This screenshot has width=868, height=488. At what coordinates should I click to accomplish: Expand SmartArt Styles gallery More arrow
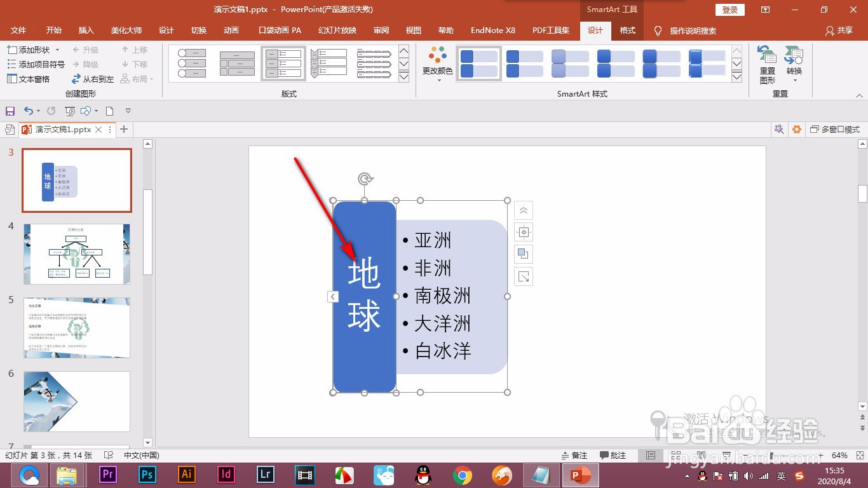736,77
